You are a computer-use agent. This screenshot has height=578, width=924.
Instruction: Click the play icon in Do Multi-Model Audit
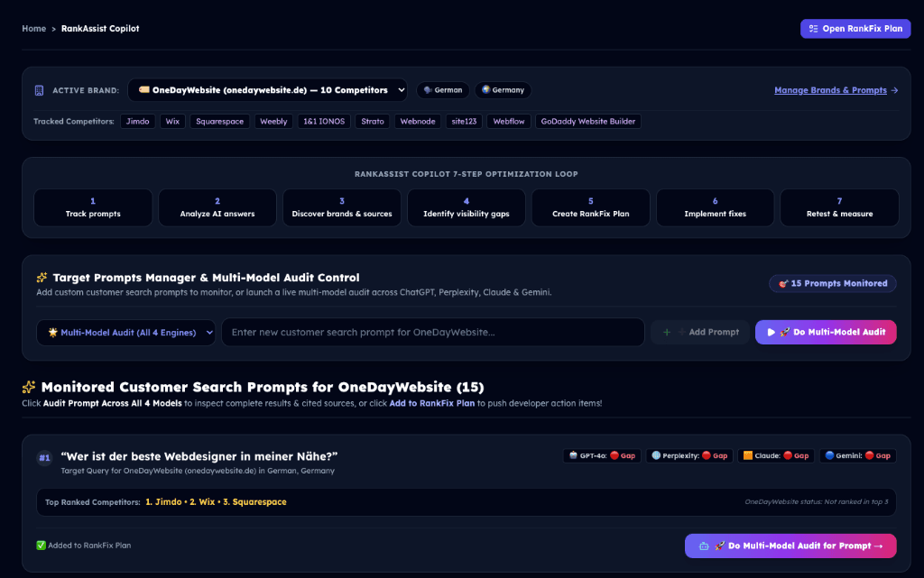[771, 333]
